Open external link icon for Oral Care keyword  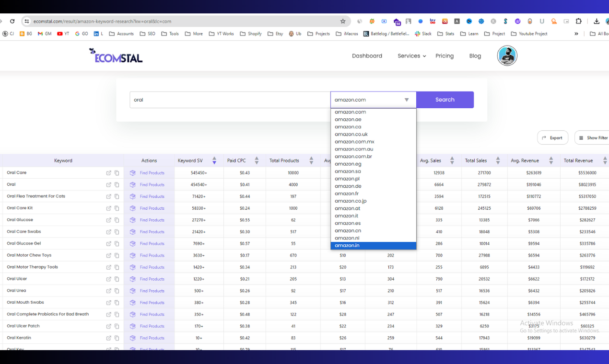click(109, 173)
